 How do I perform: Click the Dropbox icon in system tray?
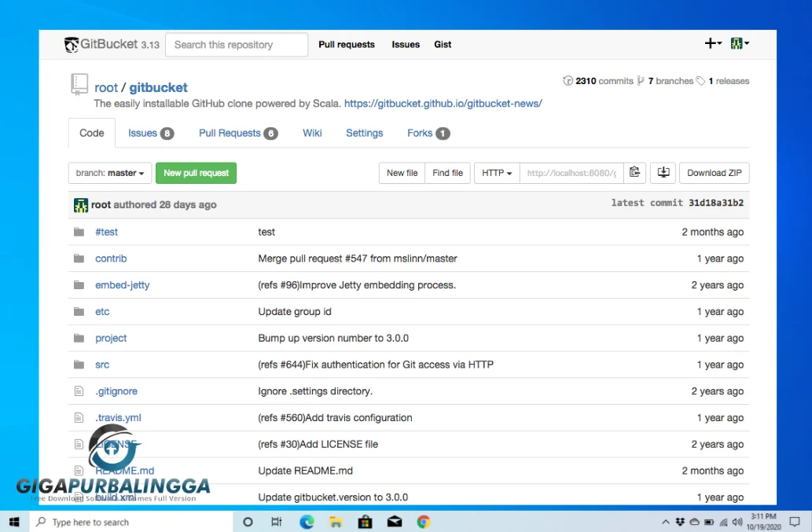pos(679,521)
